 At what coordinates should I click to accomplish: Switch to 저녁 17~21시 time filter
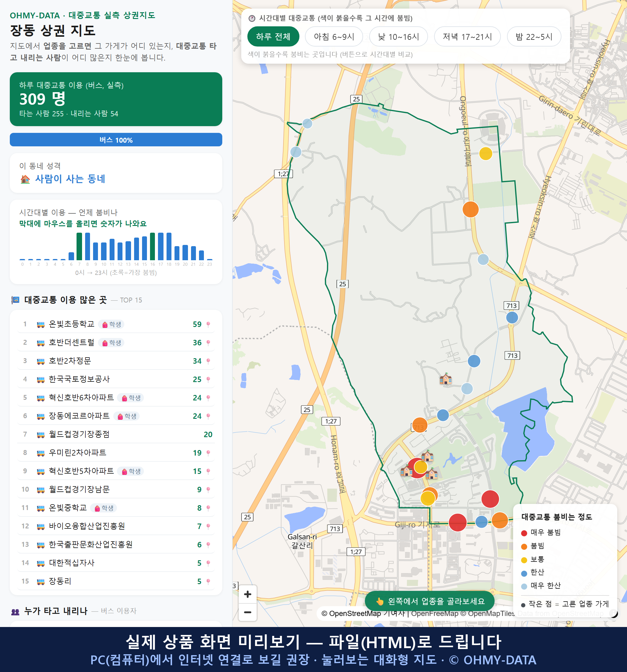coord(467,36)
